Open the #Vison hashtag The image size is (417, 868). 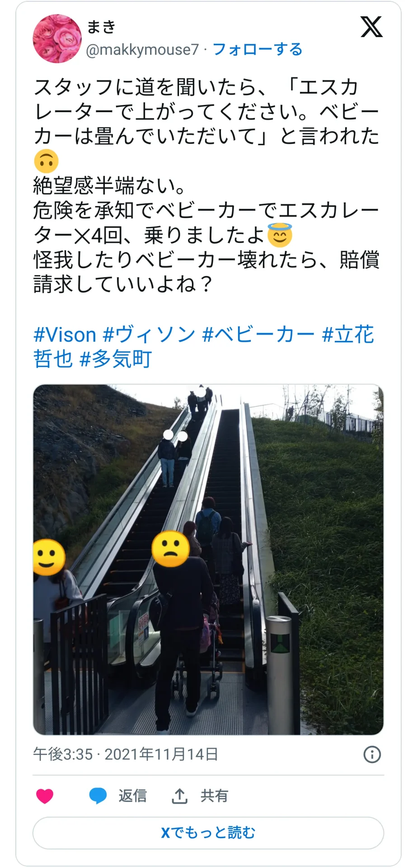click(65, 335)
